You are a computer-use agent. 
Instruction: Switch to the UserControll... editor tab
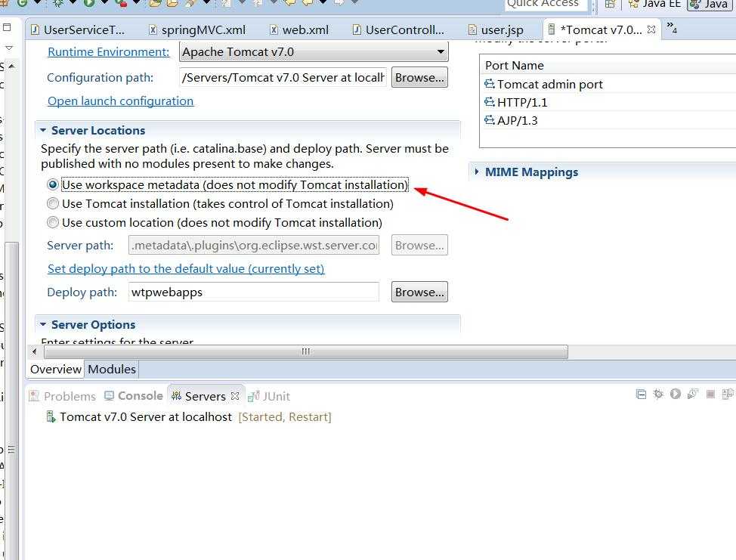tap(398, 30)
